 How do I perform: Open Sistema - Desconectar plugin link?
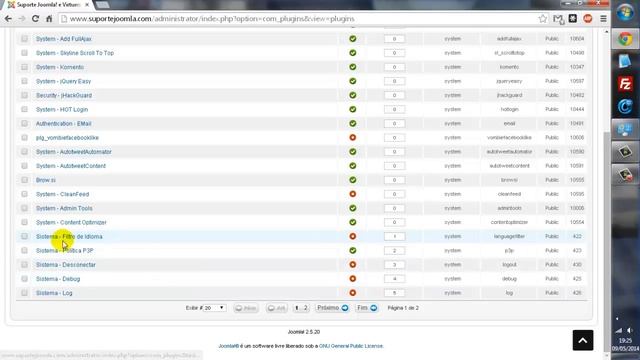[66, 264]
